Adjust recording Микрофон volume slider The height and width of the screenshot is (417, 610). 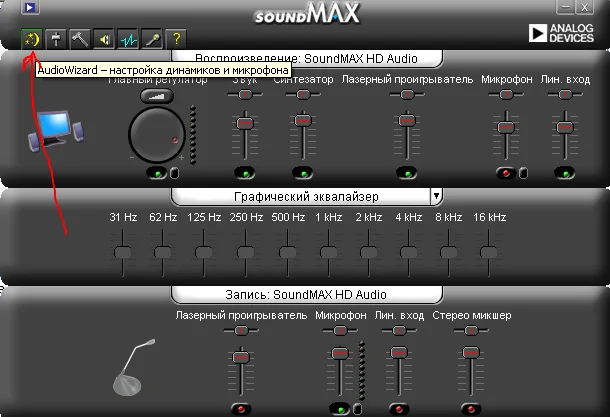pyautogui.click(x=340, y=353)
